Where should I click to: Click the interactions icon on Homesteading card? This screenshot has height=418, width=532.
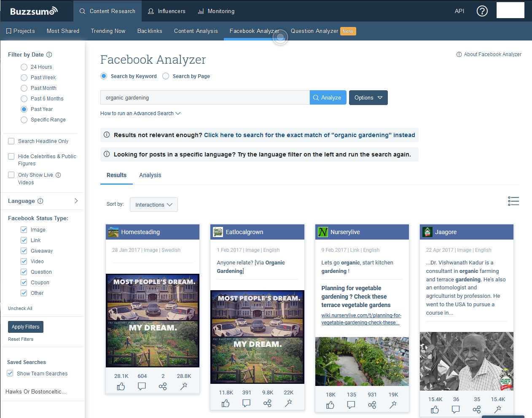pyautogui.click(x=184, y=386)
